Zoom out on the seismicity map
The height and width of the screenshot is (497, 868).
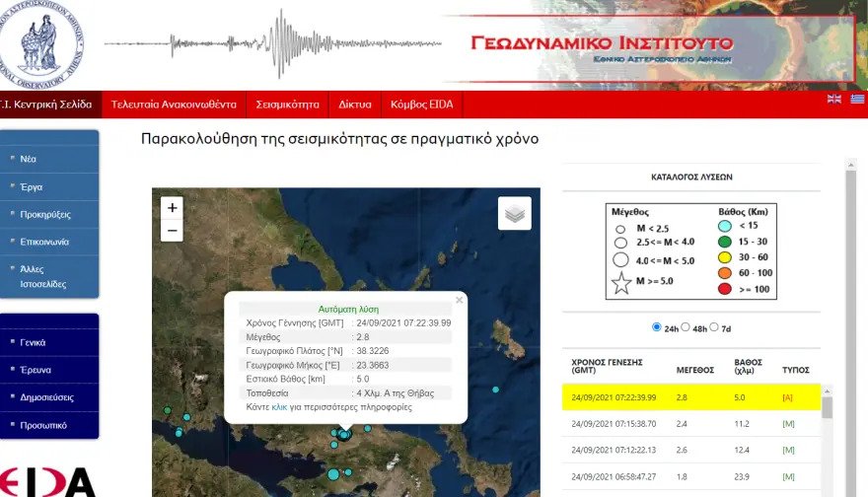point(173,230)
